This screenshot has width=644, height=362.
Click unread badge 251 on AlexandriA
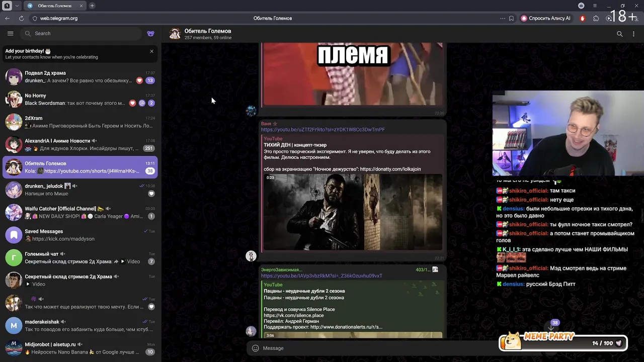(148, 148)
